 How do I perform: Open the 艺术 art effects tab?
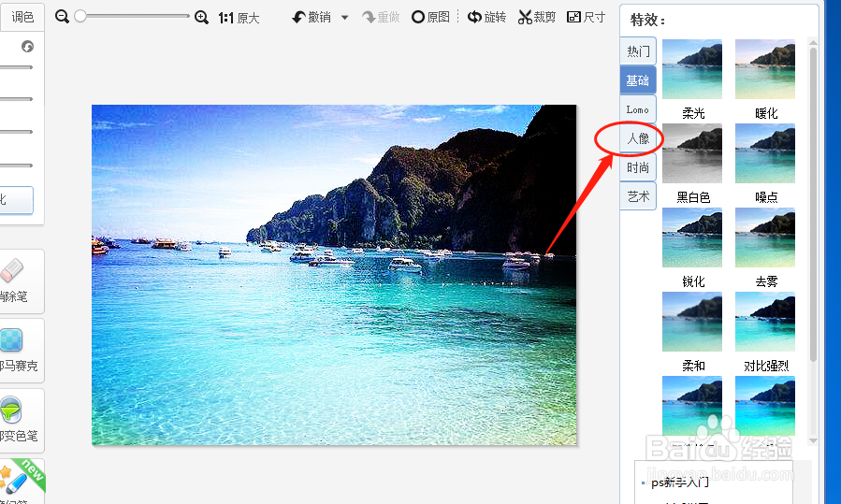(638, 196)
